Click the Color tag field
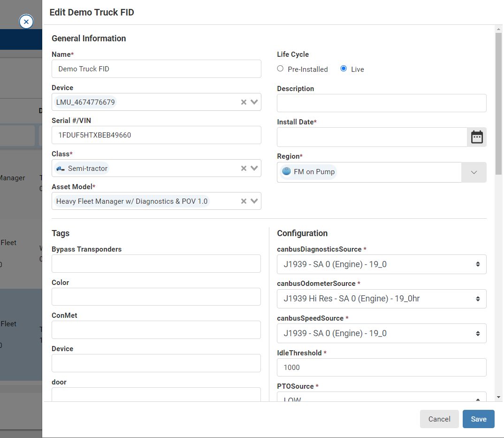This screenshot has width=504, height=438. [156, 297]
